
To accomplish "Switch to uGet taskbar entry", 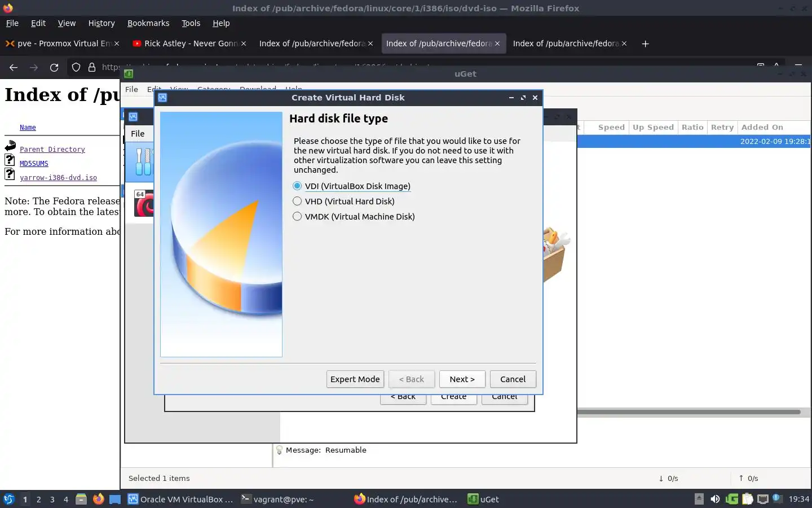I will (x=484, y=499).
